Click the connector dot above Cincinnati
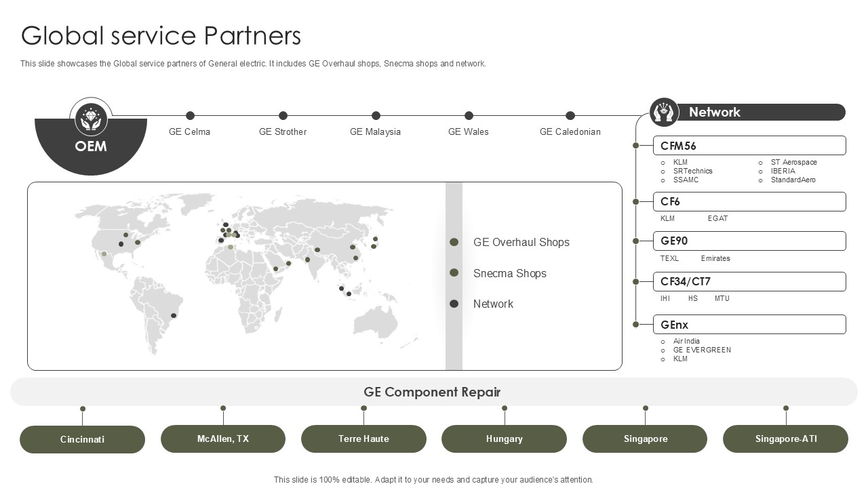This screenshot has width=868, height=488. 83,409
